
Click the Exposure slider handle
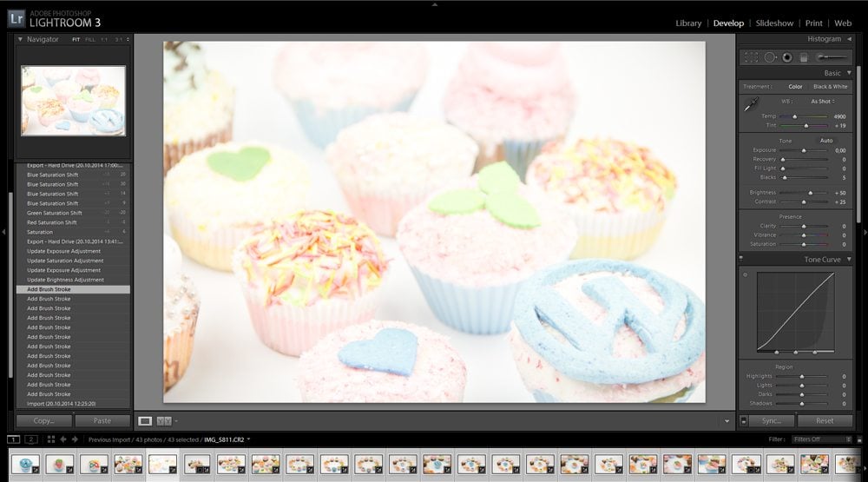[x=804, y=150]
